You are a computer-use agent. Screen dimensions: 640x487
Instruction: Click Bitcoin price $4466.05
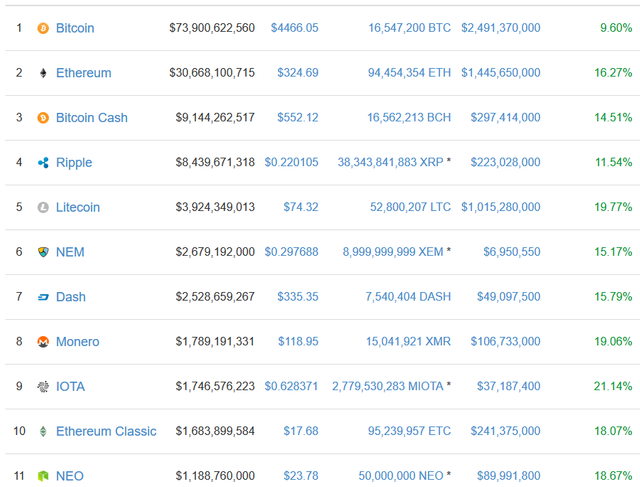[x=295, y=28]
